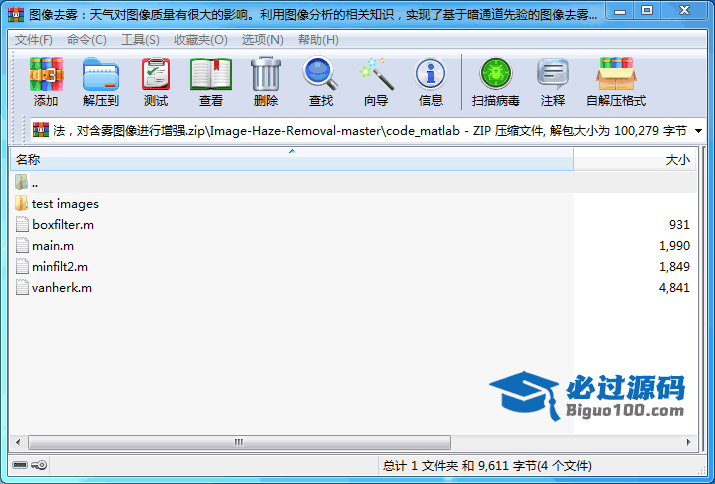This screenshot has height=484, width=715.
Task: Click the size value 4,841
Action: tap(674, 287)
